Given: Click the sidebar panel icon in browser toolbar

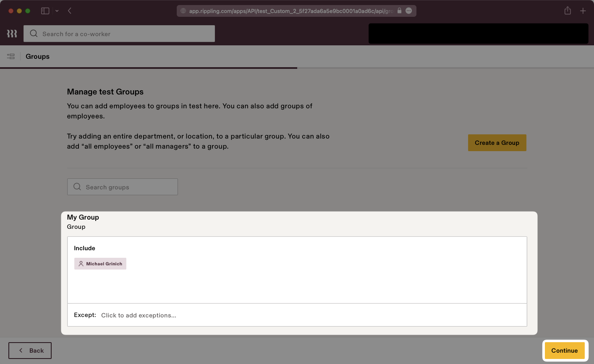Looking at the screenshot, I should pos(45,10).
